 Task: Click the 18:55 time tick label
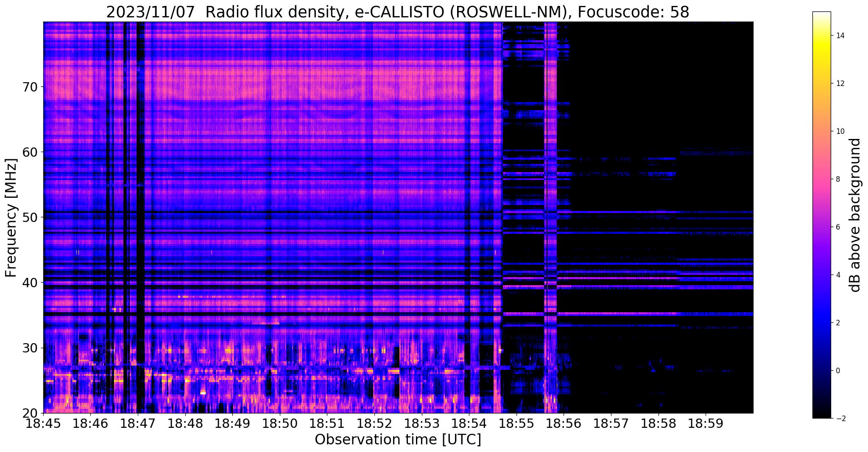[516, 423]
